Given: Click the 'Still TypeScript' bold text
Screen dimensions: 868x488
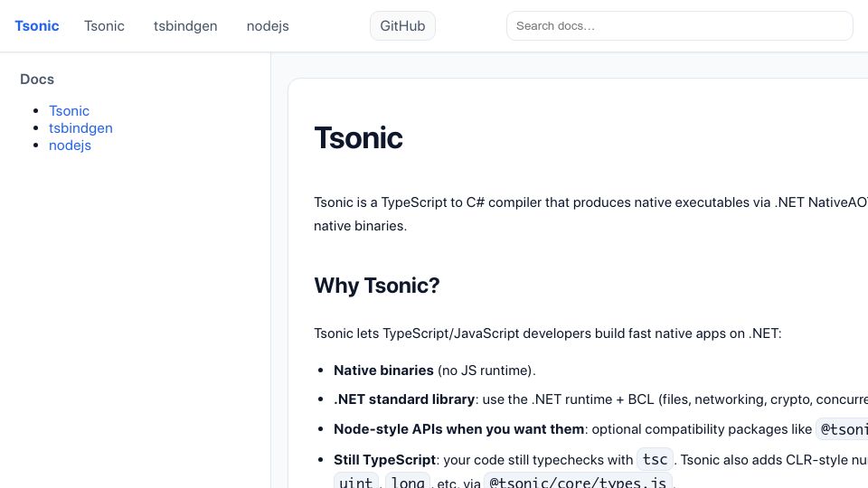Looking at the screenshot, I should coord(385,460).
